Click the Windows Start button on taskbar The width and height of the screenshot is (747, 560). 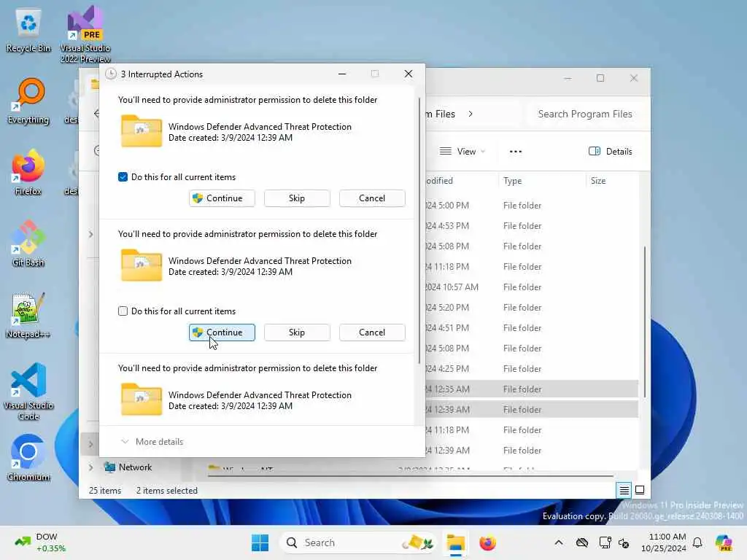pos(260,542)
